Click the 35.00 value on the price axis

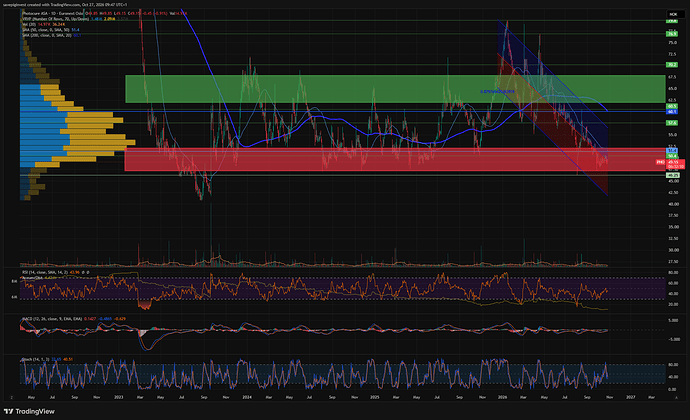[x=673, y=227]
